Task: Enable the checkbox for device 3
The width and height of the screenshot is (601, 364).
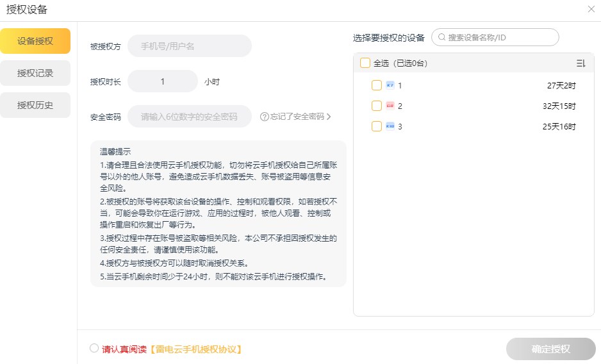Action: tap(377, 126)
